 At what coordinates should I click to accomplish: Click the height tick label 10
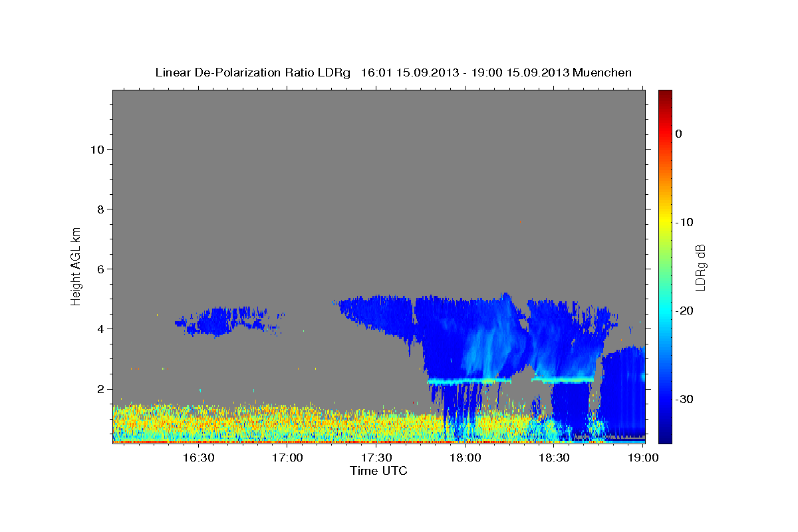[96, 149]
